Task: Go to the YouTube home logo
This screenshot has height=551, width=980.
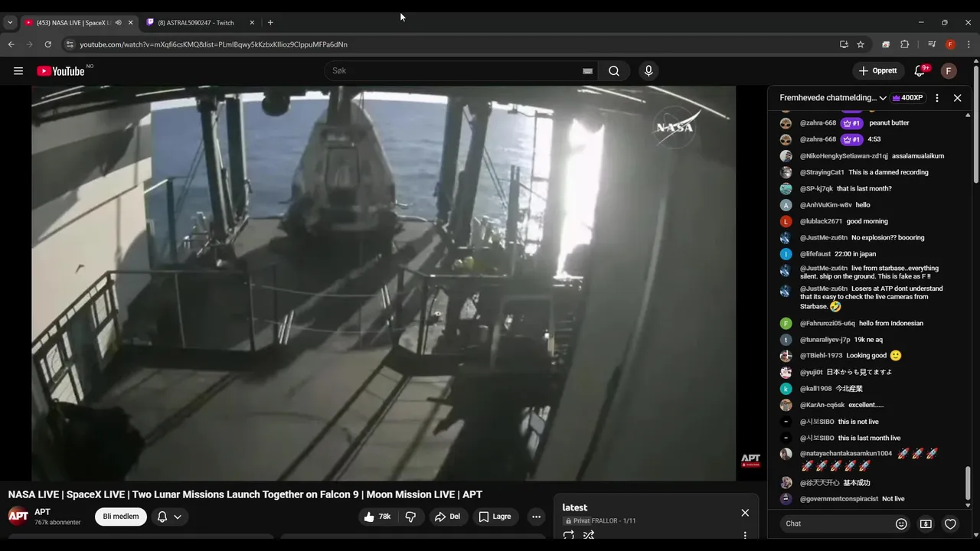Action: point(60,71)
